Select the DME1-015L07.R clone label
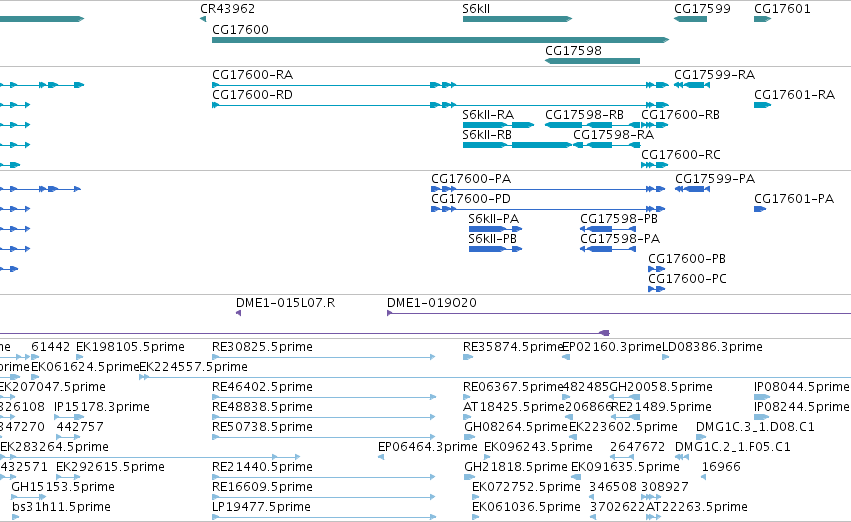This screenshot has height=522, width=851. pos(285,303)
